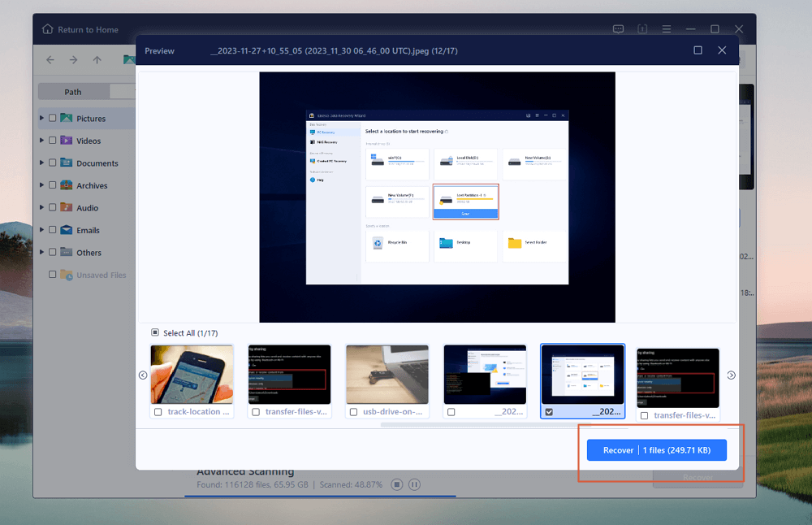Screen dimensions: 812x525
Task: Click the upload/update icon in title bar
Action: point(642,30)
